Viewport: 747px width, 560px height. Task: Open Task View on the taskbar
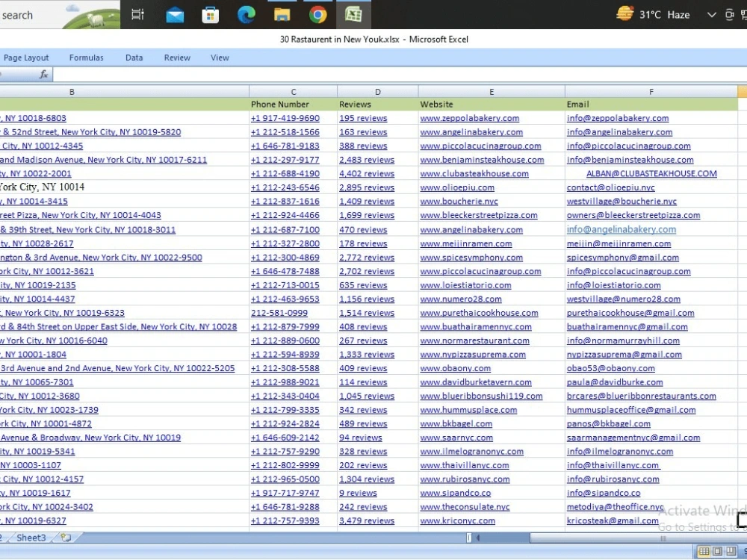click(138, 15)
